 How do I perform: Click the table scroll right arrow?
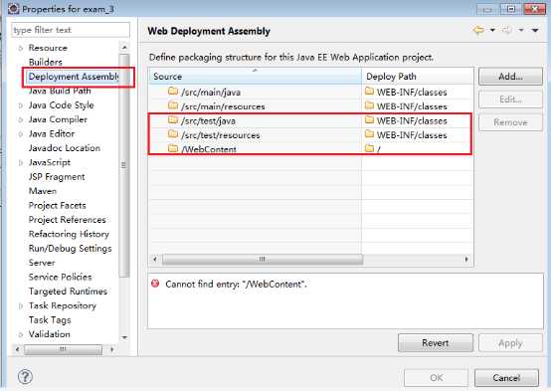pos(466,260)
